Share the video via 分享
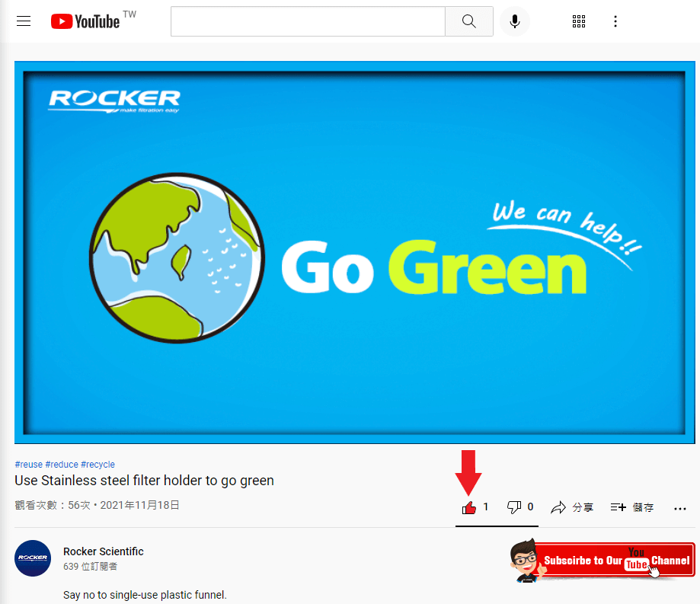The image size is (700, 604). tap(572, 507)
